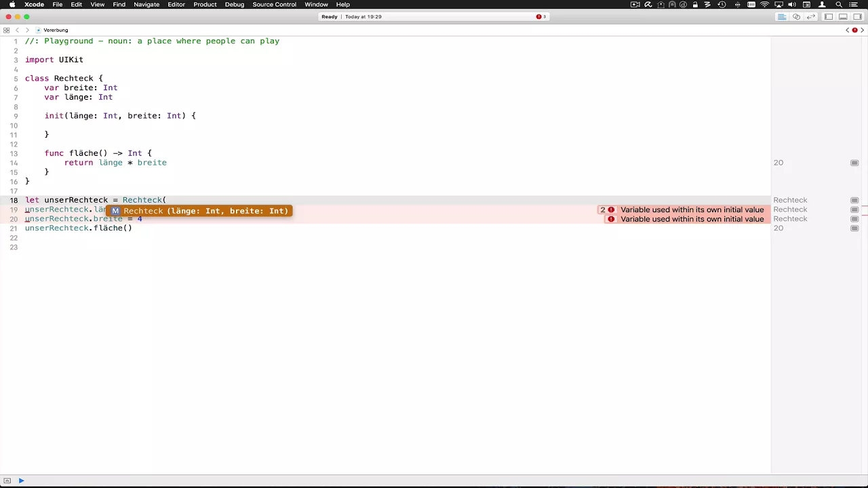The height and width of the screenshot is (488, 868).
Task: Click 'var breite: Int' line
Action: [x=81, y=87]
